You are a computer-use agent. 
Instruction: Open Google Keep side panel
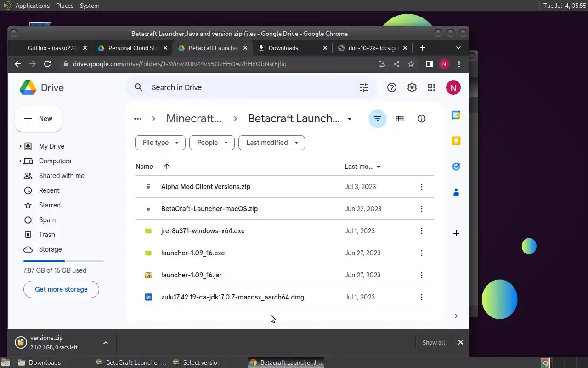(456, 141)
